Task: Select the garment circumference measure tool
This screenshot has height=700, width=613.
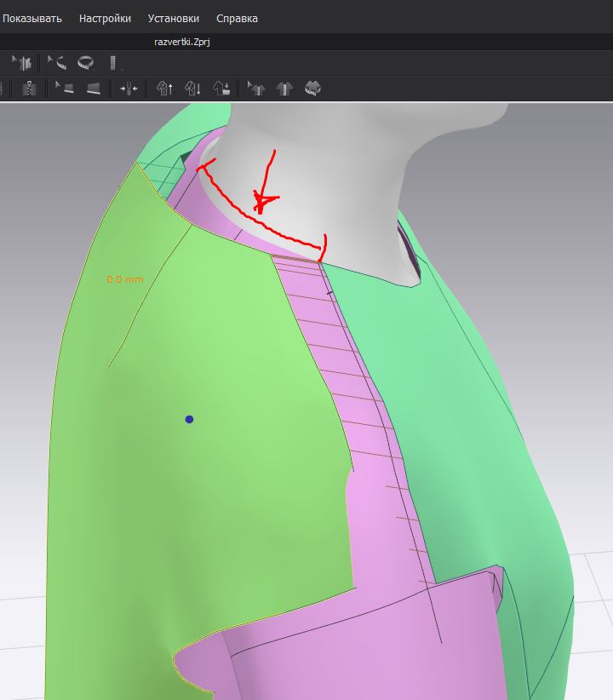Action: 313,89
